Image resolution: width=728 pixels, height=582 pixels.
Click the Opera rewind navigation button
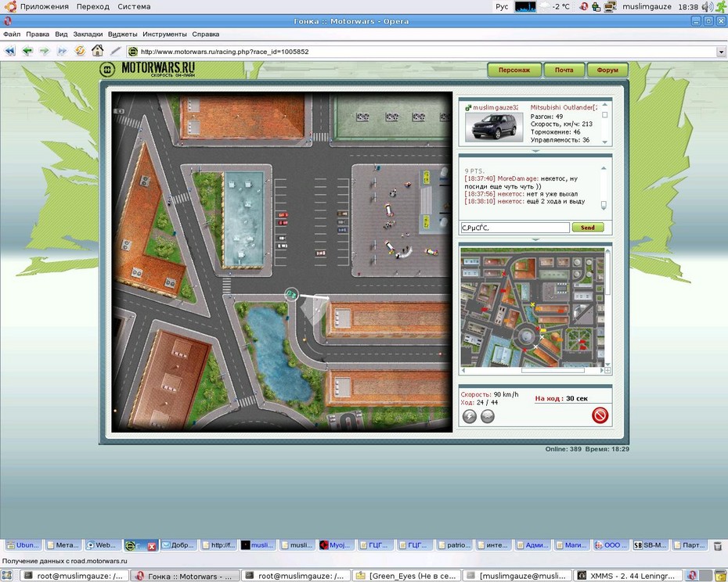[x=9, y=51]
